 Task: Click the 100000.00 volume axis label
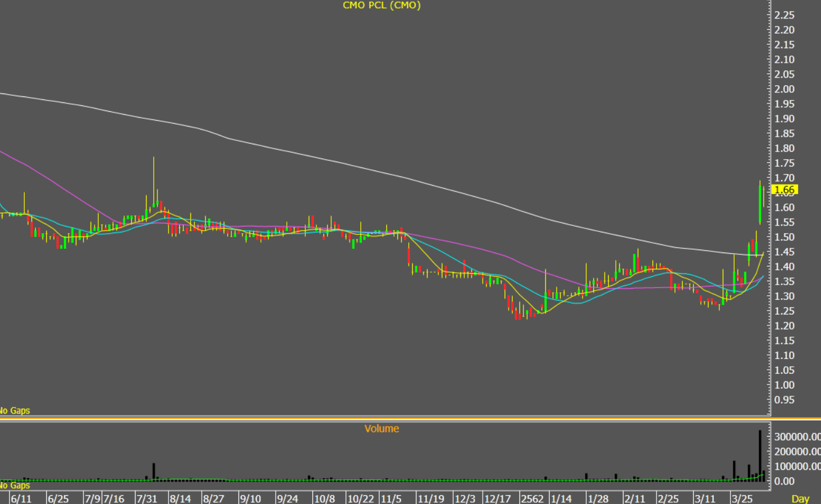click(x=797, y=466)
